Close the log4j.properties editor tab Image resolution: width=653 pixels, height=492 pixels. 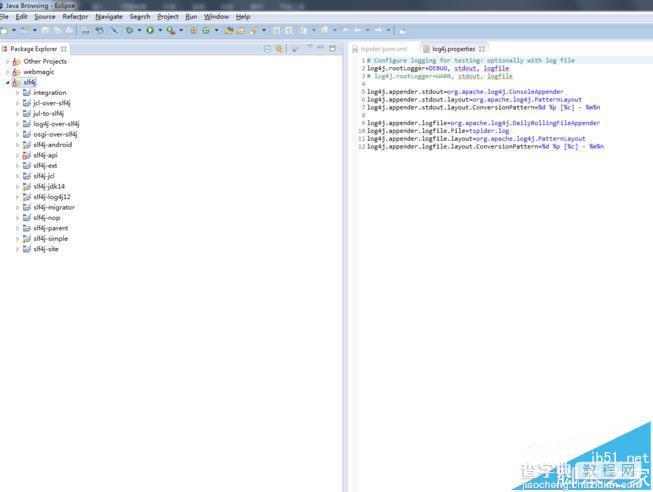[482, 49]
